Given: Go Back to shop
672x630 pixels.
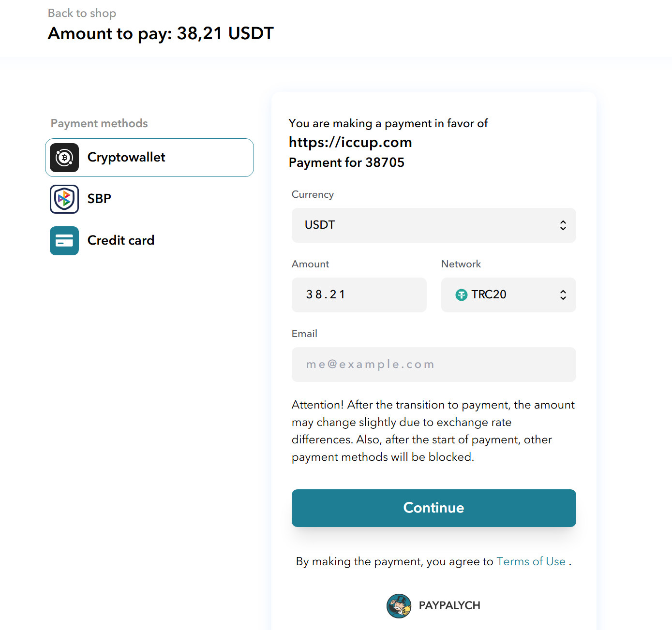Looking at the screenshot, I should point(82,13).
